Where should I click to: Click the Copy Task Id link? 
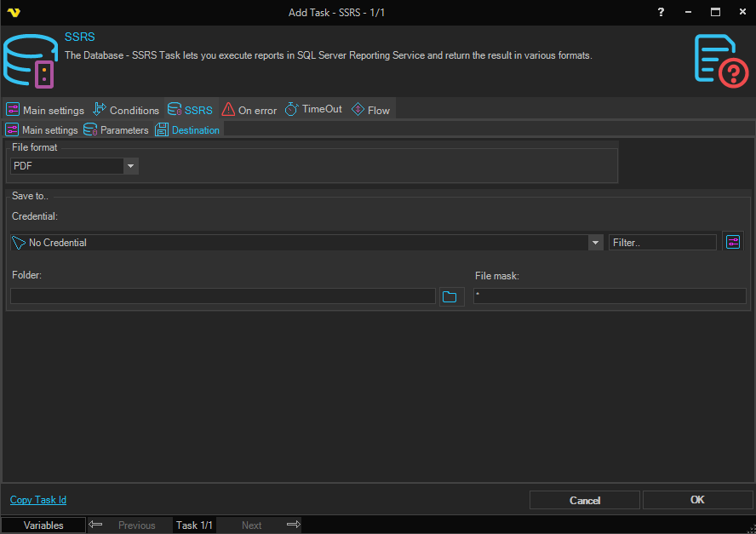[x=38, y=500]
